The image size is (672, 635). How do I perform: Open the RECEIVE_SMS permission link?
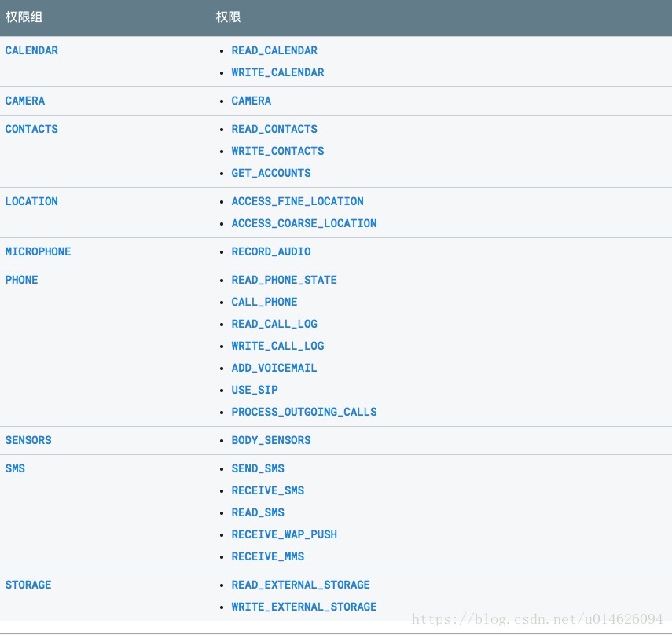pos(268,490)
